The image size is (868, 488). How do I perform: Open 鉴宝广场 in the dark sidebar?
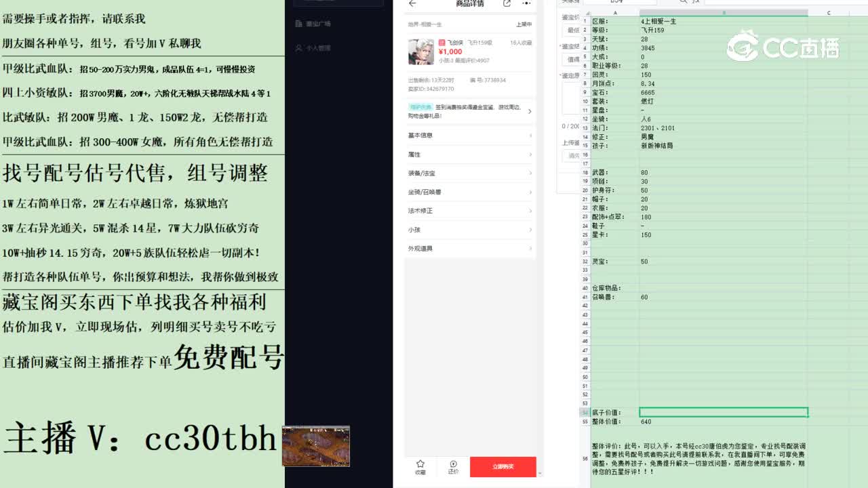[313, 24]
